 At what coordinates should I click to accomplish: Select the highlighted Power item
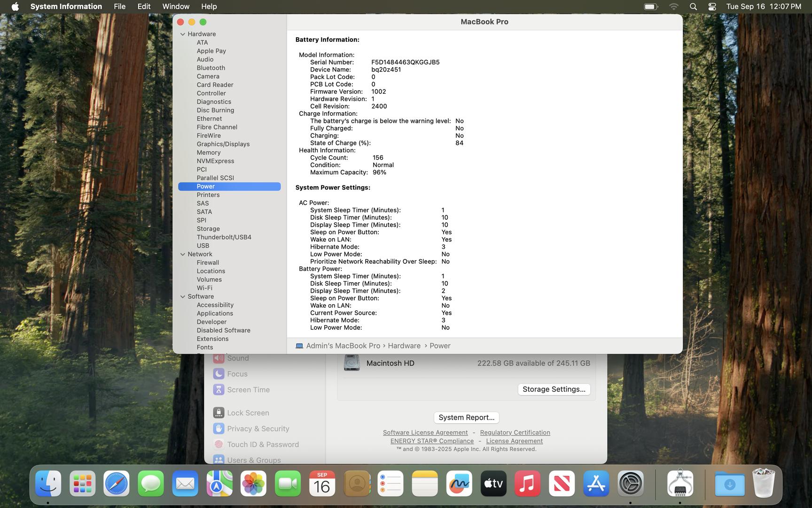coord(229,186)
